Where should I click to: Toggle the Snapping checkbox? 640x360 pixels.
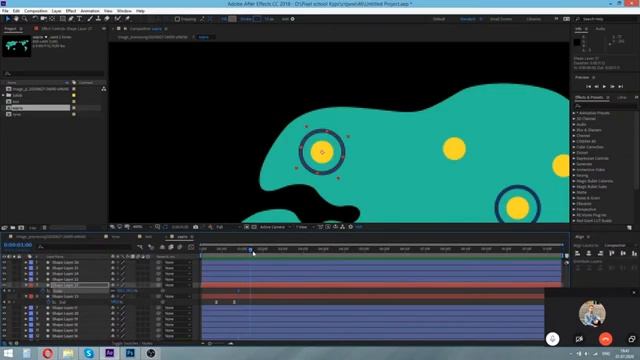(177, 19)
